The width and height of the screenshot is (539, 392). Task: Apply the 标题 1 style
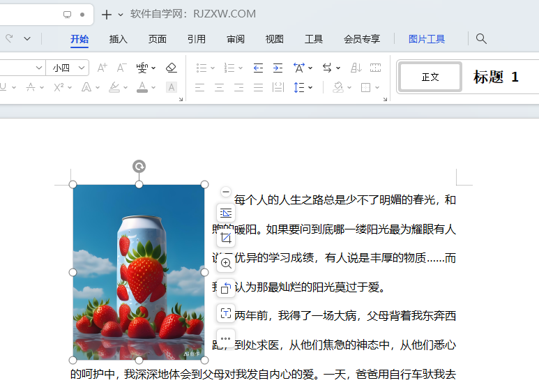pos(496,77)
